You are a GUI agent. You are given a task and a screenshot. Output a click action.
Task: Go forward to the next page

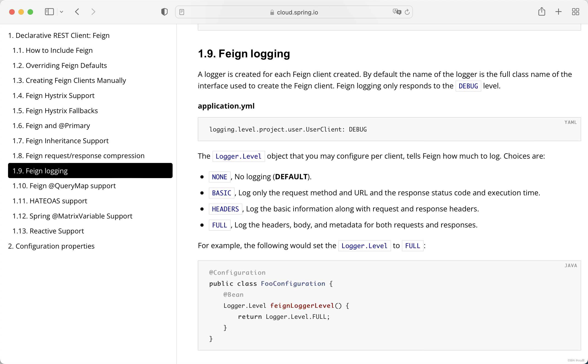pos(93,12)
